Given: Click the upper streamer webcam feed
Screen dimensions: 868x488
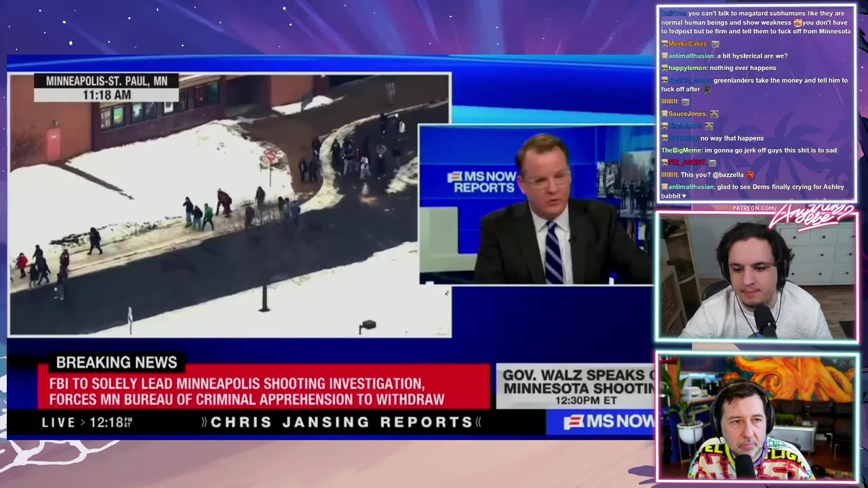Looking at the screenshot, I should [756, 277].
